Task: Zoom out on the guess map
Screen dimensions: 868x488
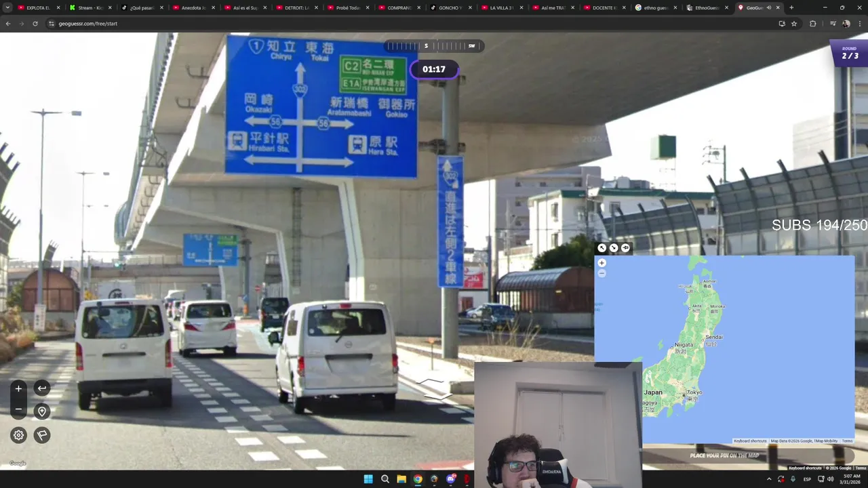Action: click(601, 273)
